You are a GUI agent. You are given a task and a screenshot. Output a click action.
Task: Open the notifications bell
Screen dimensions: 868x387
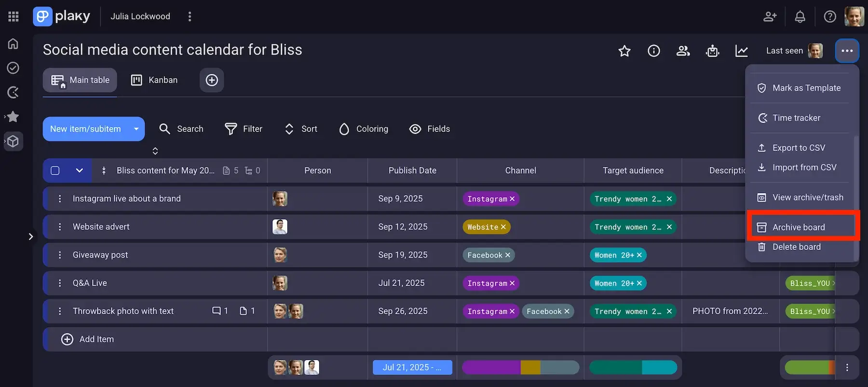point(800,17)
